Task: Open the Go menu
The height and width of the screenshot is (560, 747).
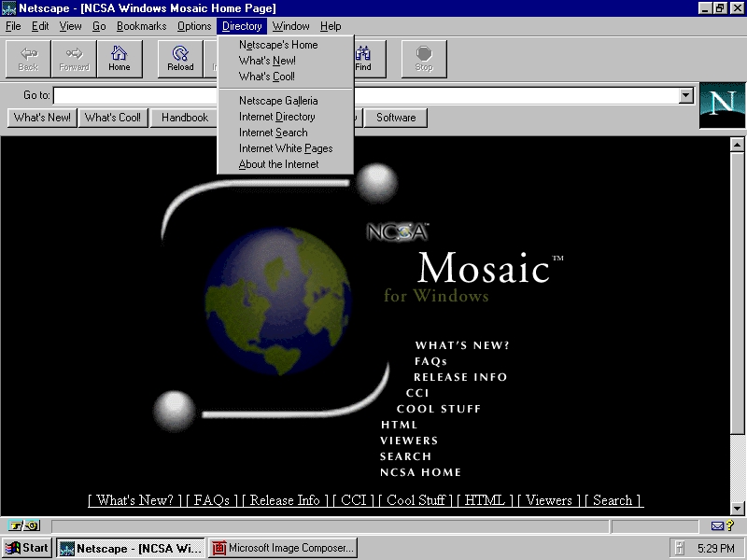Action: coord(99,26)
